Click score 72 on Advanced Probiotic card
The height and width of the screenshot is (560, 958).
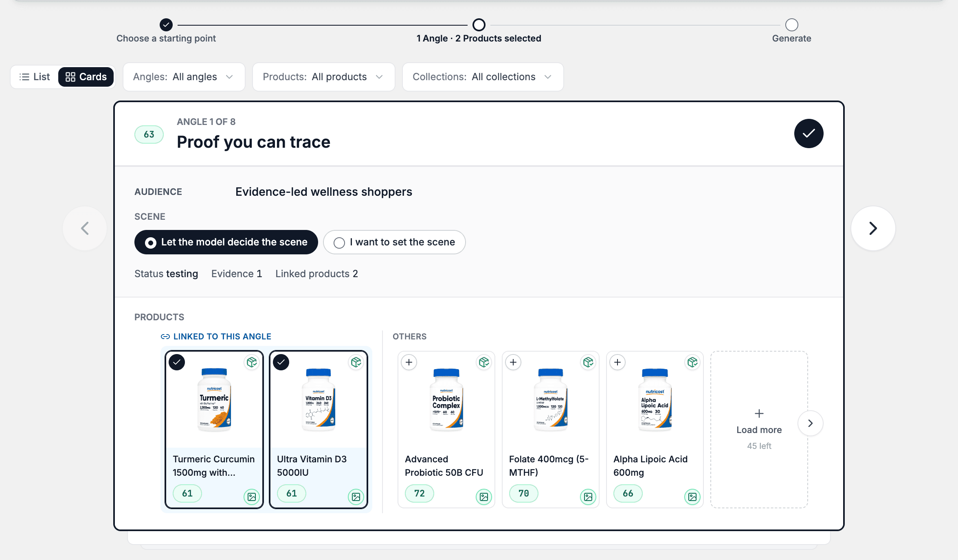tap(420, 493)
